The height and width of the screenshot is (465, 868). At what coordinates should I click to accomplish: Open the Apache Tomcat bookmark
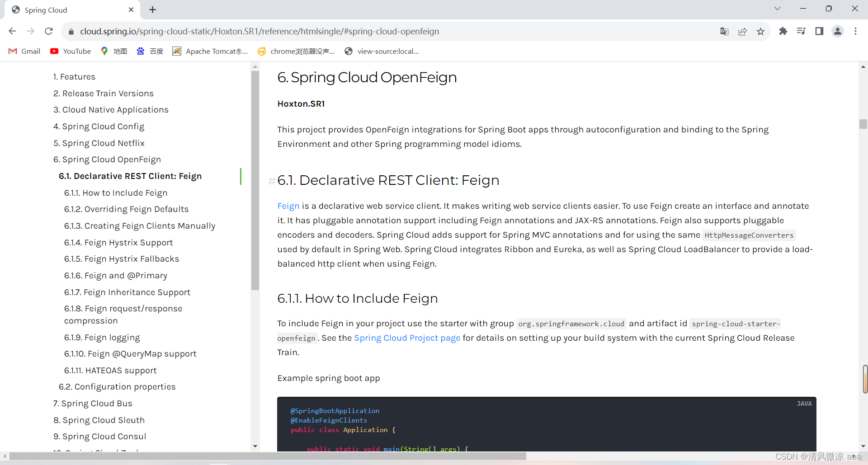point(210,51)
